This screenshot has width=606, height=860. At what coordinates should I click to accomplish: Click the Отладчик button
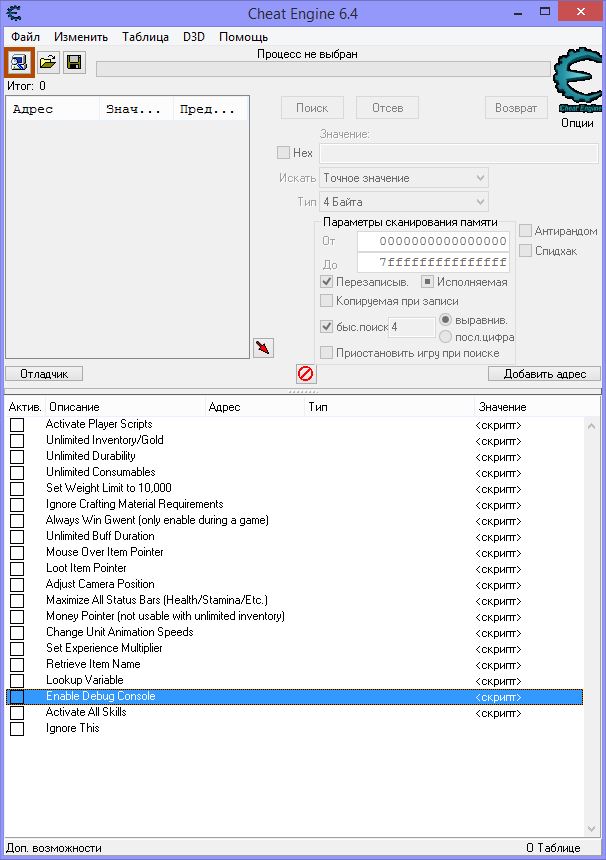point(44,374)
